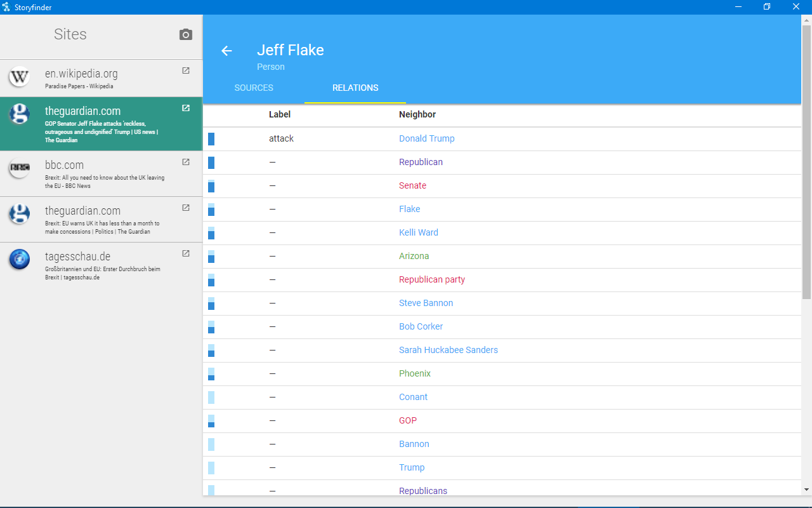
Task: Open the Bob Corker neighbor link
Action: (x=421, y=326)
